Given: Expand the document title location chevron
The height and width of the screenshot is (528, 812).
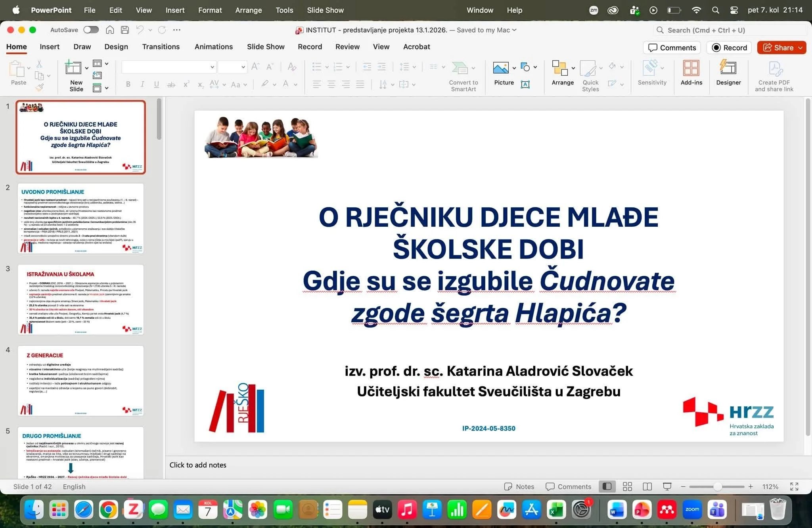Looking at the screenshot, I should [x=515, y=30].
